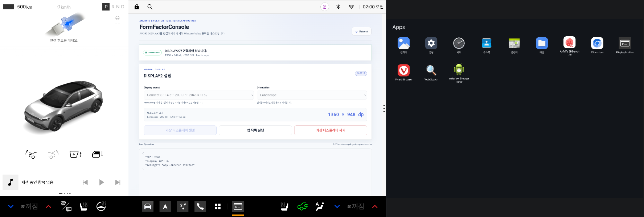Tap the charge port door icon
644x217 pixels.
tap(75, 154)
